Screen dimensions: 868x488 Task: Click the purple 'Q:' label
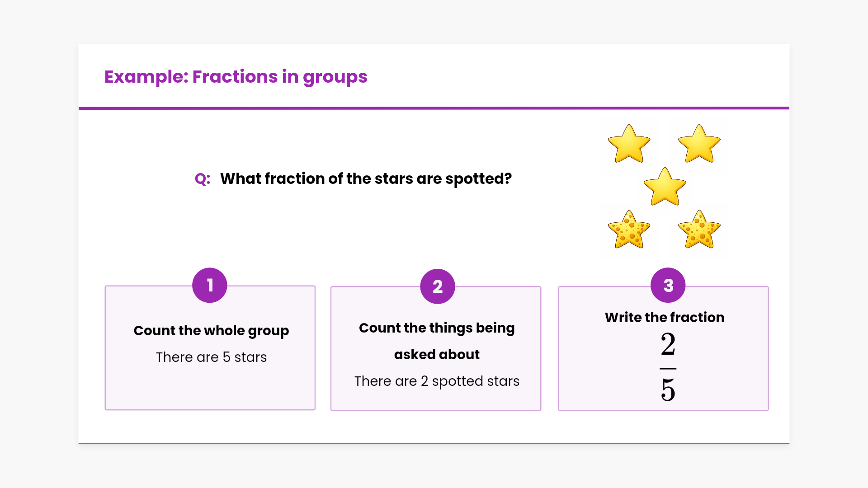[202, 179]
